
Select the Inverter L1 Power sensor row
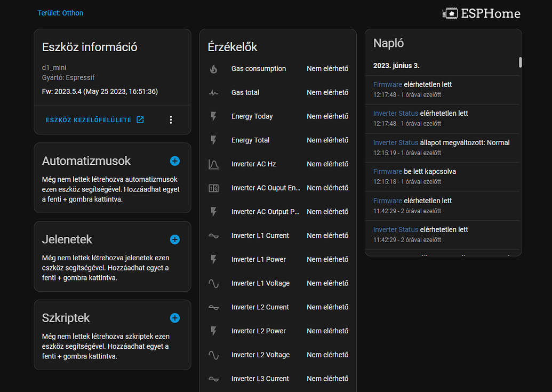(277, 260)
